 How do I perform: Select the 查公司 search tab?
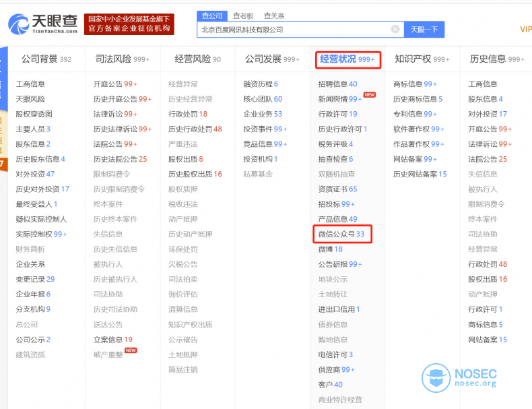(x=212, y=15)
